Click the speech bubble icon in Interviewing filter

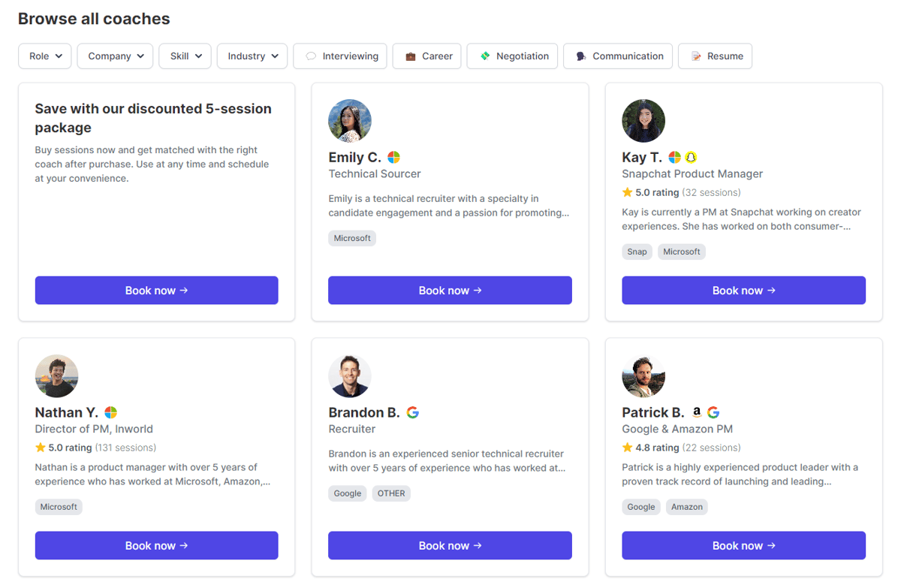pos(311,56)
